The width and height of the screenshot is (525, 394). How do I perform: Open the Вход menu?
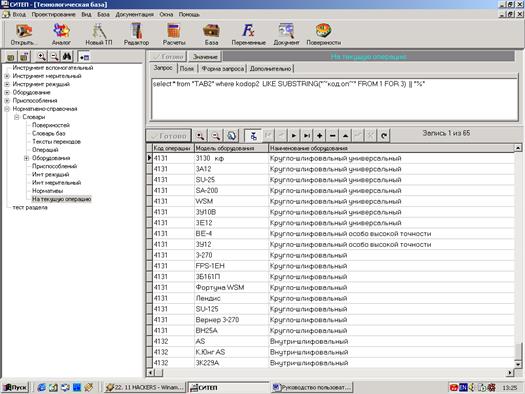click(x=19, y=14)
